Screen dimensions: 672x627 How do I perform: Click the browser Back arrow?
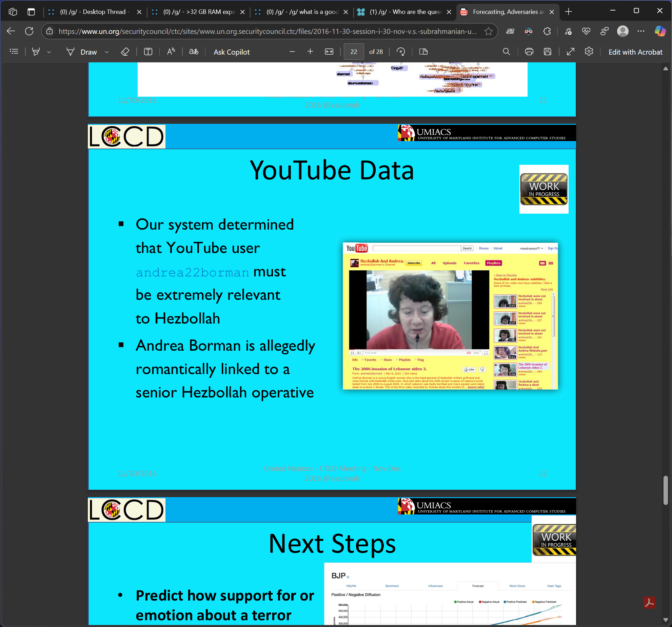[11, 31]
